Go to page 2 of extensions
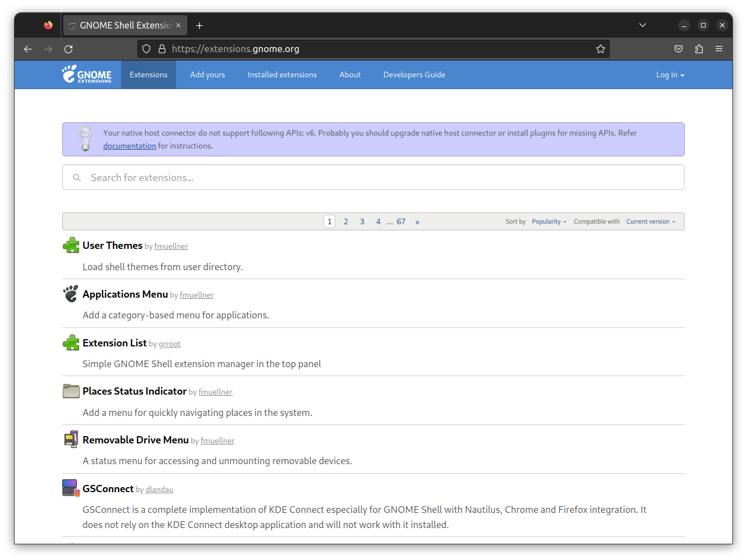Screen dimensions: 747x560 346,221
